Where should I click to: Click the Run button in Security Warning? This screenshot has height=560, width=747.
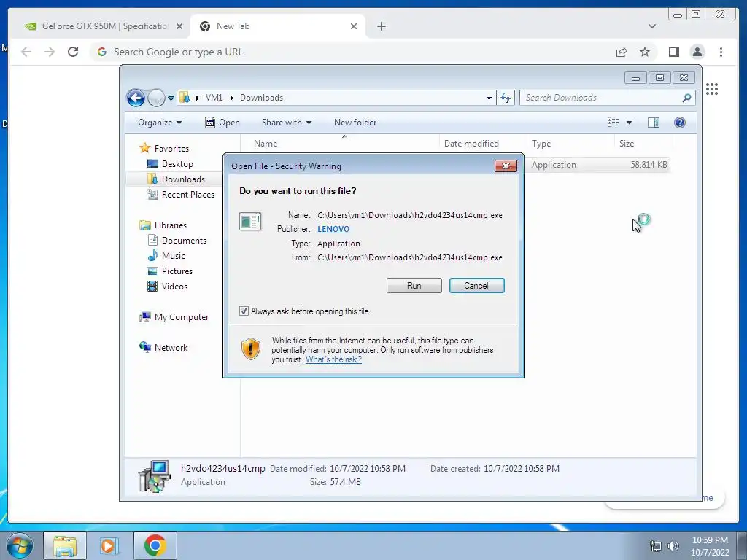click(x=414, y=286)
